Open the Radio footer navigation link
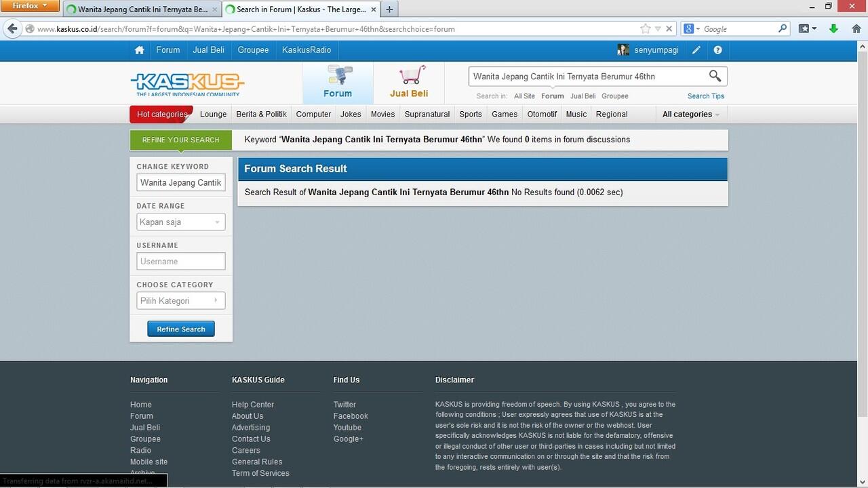 (140, 450)
